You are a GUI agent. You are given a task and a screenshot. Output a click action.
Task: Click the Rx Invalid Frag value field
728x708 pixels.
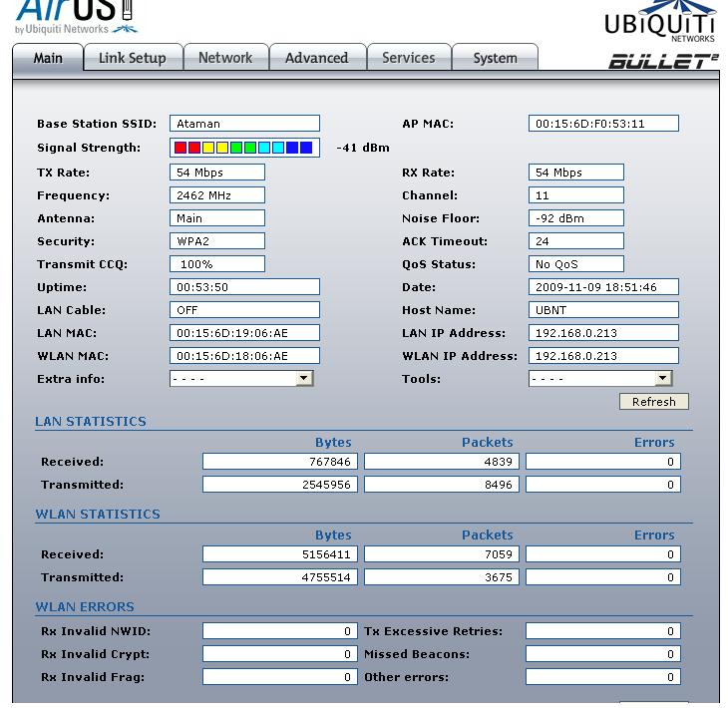point(280,677)
